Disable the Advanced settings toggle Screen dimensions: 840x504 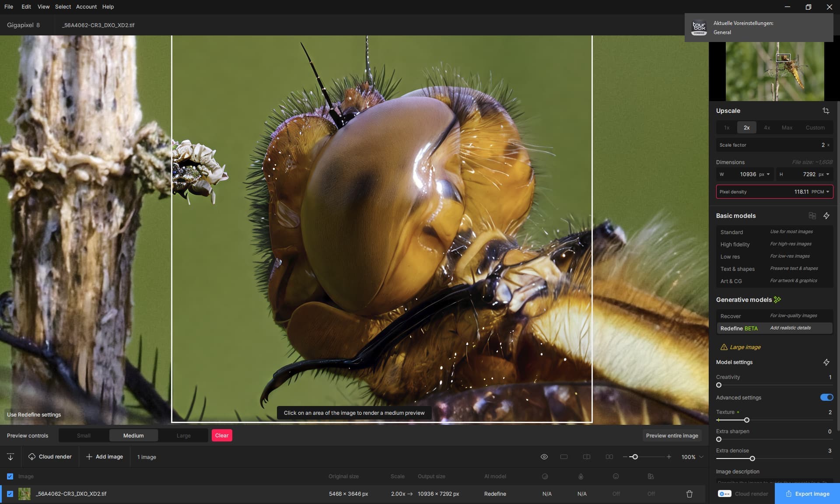826,397
